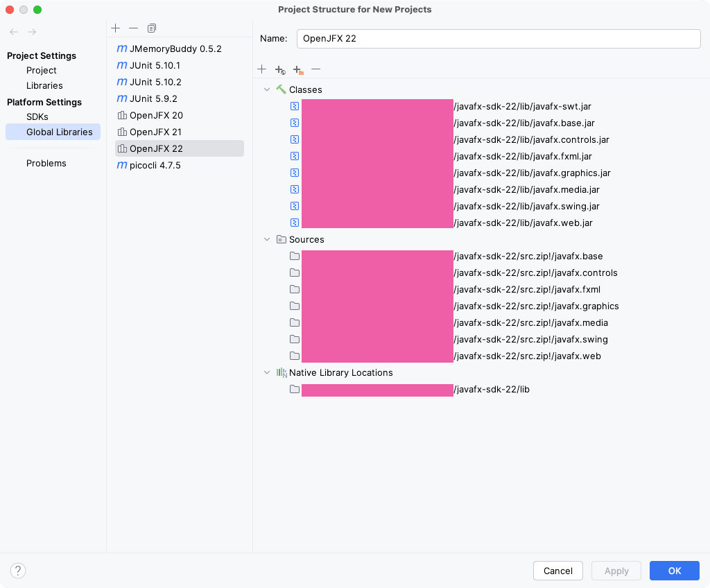The width and height of the screenshot is (710, 588).
Task: Click the folder icon for src.zip!/javafx.base
Action: (x=295, y=256)
